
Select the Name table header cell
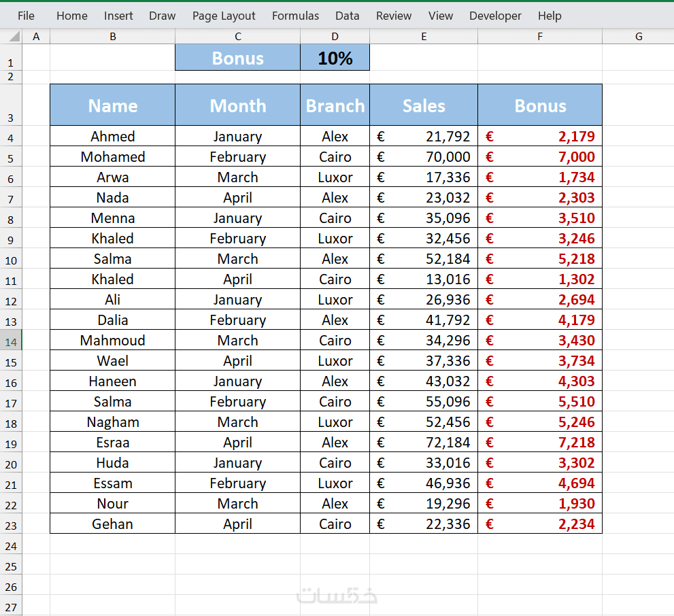coord(113,105)
